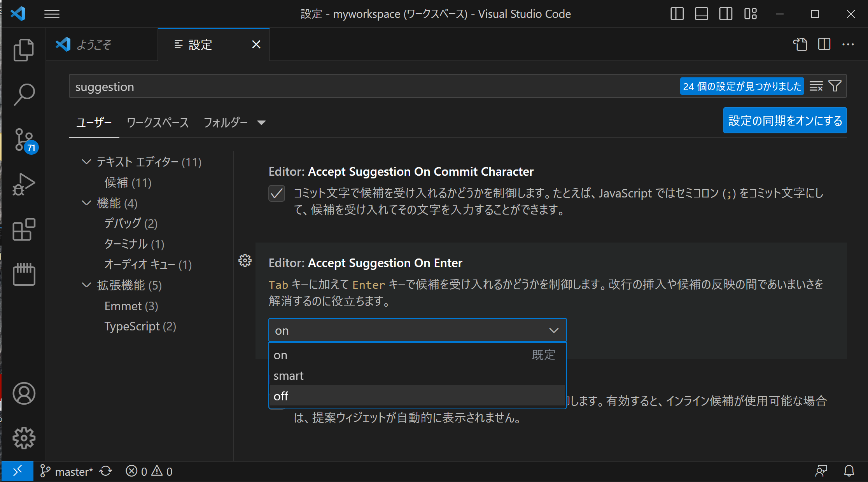This screenshot has width=868, height=482.
Task: Select 候補 (11) in settings tree
Action: pyautogui.click(x=128, y=182)
